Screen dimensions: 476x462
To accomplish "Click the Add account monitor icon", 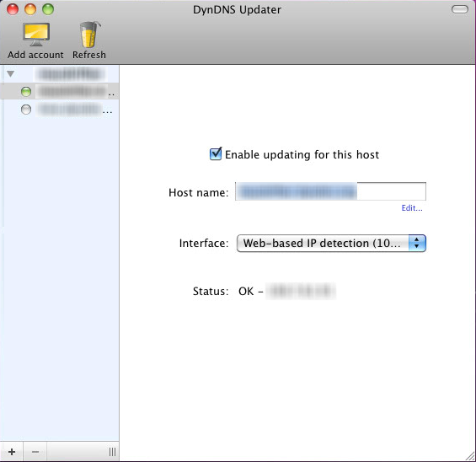I will (x=36, y=35).
